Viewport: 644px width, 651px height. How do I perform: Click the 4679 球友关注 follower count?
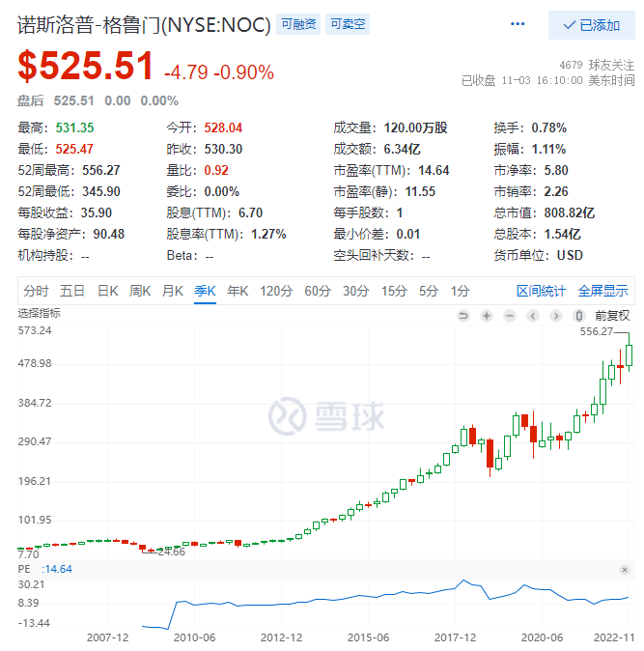coord(597,65)
